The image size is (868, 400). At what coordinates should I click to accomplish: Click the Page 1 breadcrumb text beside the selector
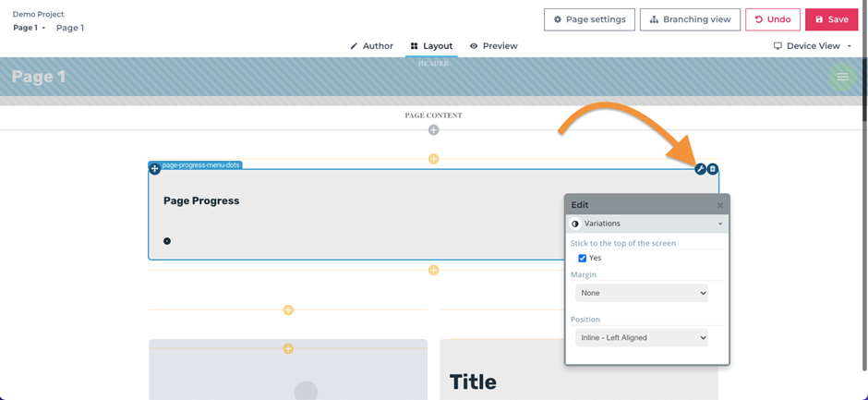70,28
